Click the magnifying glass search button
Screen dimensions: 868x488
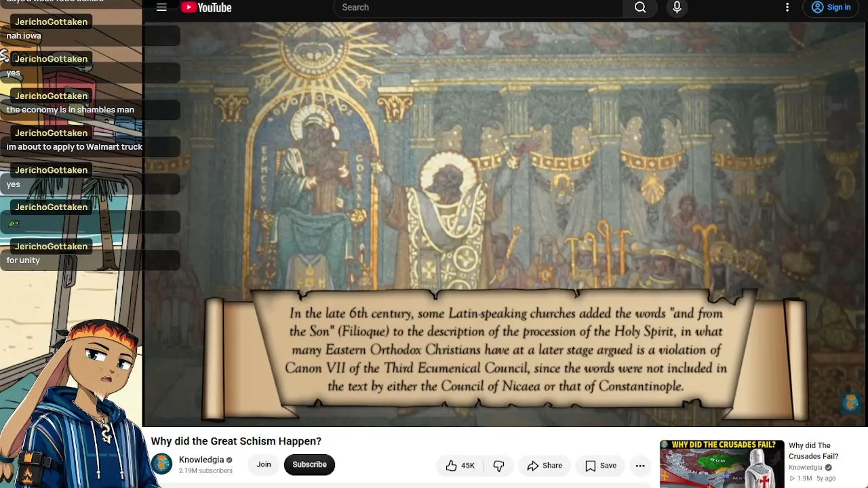click(640, 7)
